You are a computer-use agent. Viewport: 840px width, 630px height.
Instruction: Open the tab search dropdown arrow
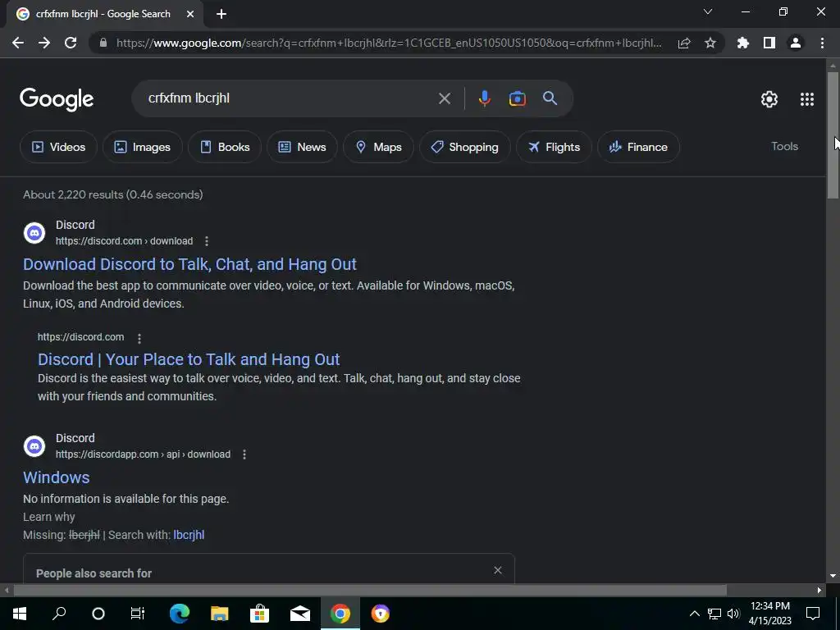(708, 11)
